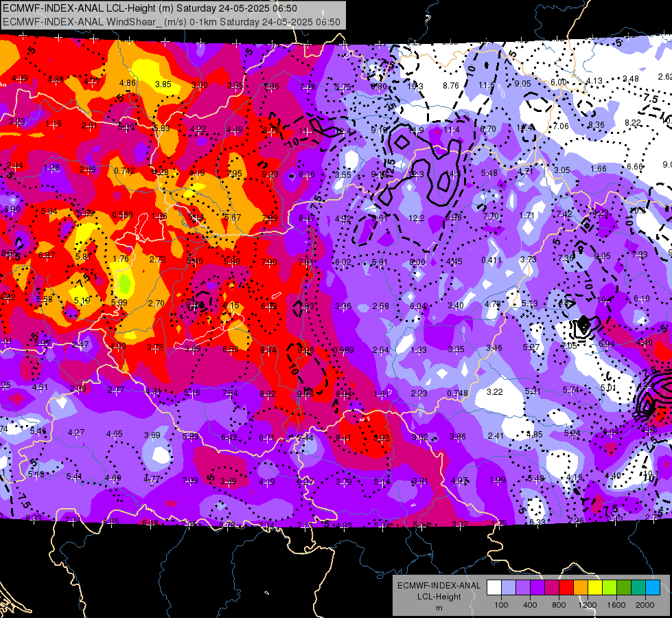Click the legend label '400'
This screenshot has width=672, height=618.
click(530, 605)
